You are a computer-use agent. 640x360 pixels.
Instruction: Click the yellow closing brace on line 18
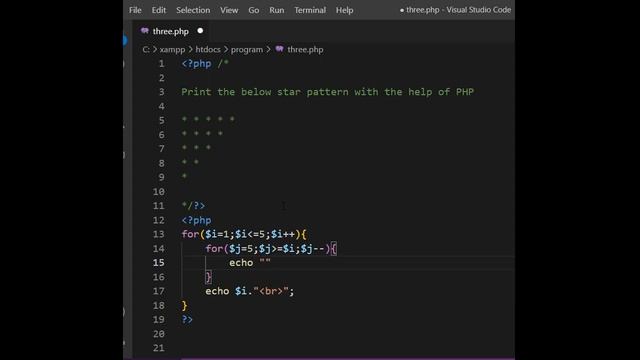click(x=184, y=305)
